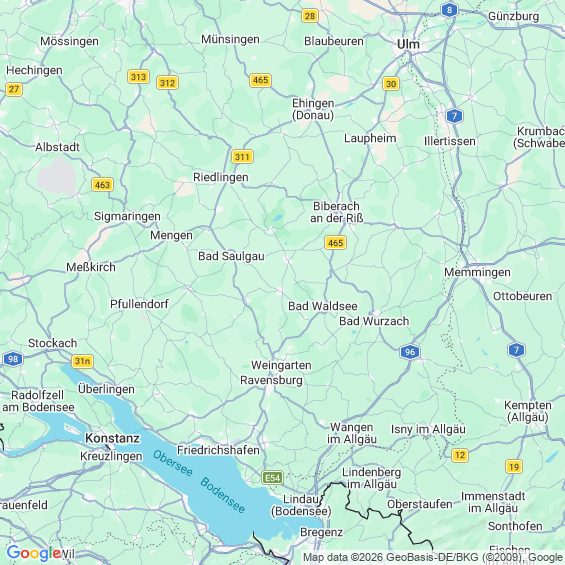Click the B28 road shield near Blaubeuren
This screenshot has width=565, height=565.
pos(310,16)
